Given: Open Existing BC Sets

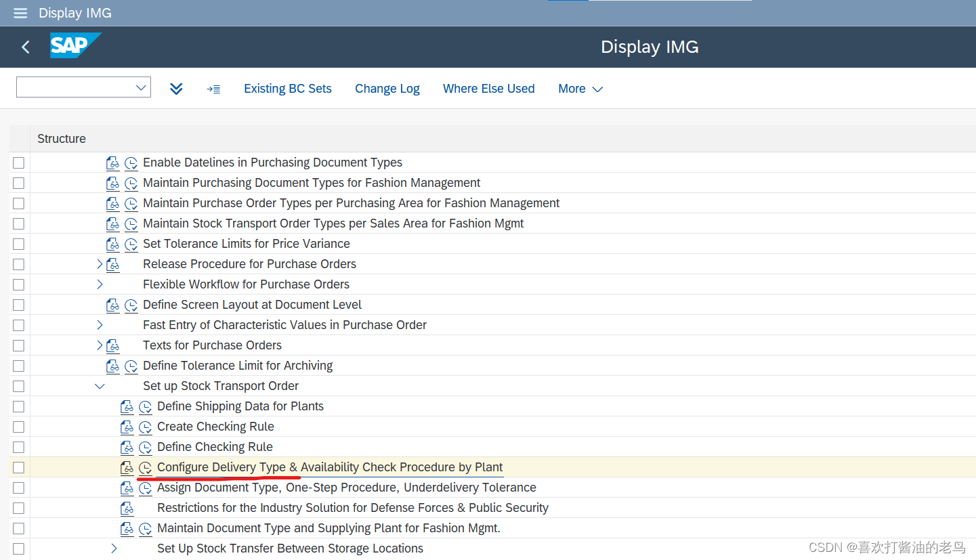Looking at the screenshot, I should (x=287, y=88).
